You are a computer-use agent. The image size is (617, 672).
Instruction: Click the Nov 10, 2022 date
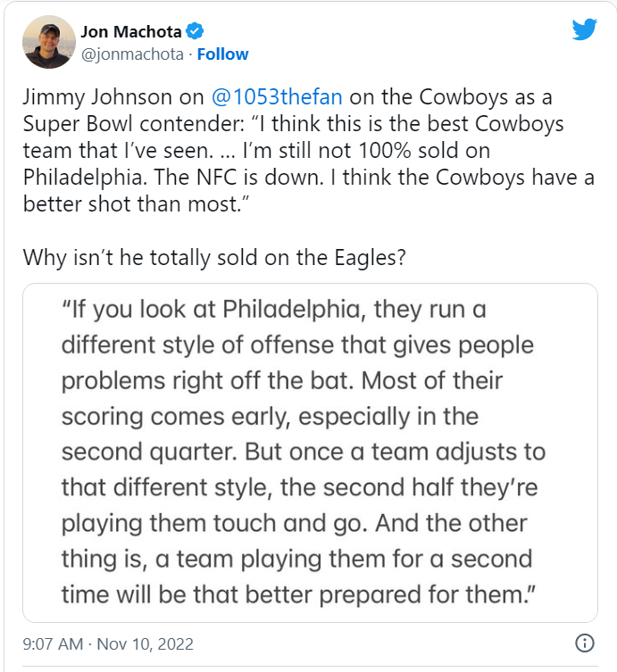click(x=145, y=643)
